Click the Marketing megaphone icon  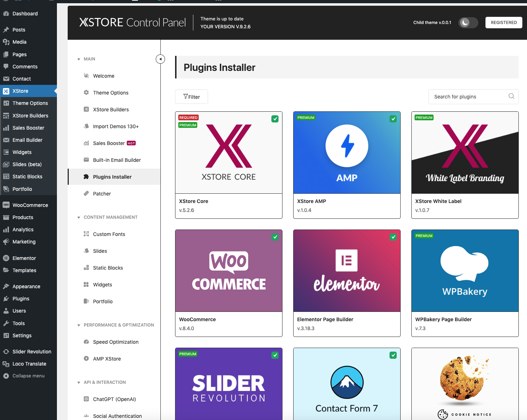coord(6,242)
